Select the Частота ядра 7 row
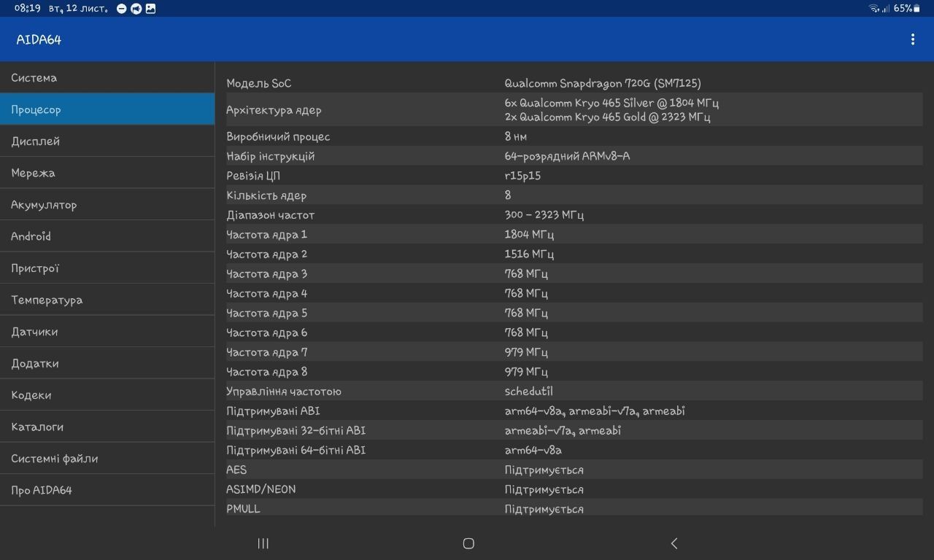The height and width of the screenshot is (560, 934). 573,352
